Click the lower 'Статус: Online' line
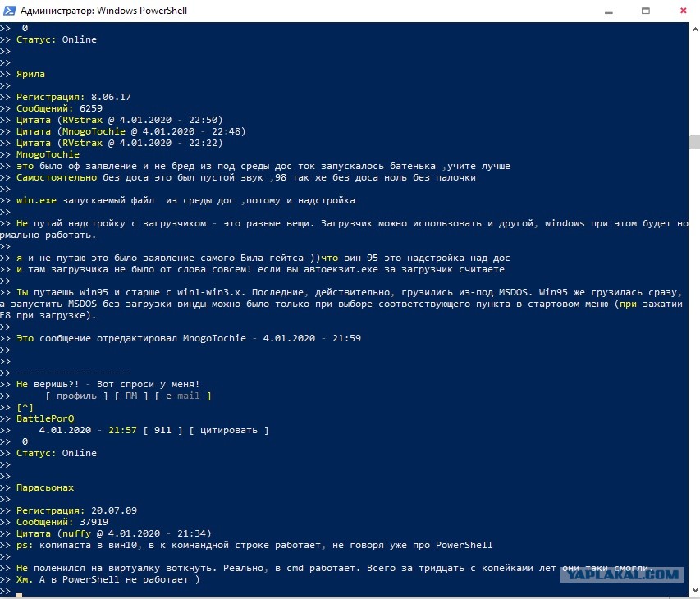This screenshot has height=599, width=700. pos(57,453)
